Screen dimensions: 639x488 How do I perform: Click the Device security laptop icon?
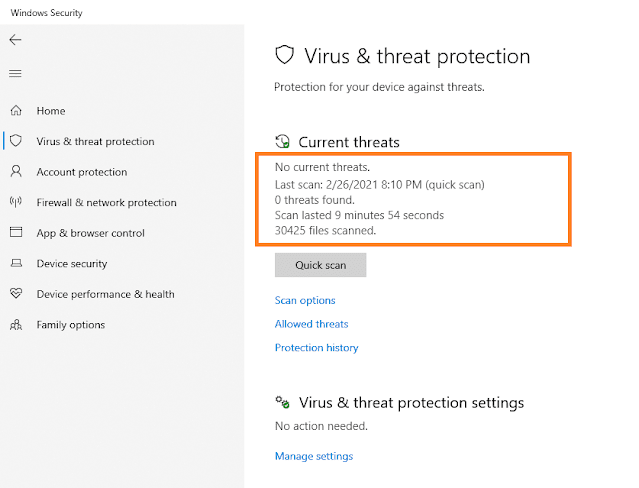pos(16,263)
